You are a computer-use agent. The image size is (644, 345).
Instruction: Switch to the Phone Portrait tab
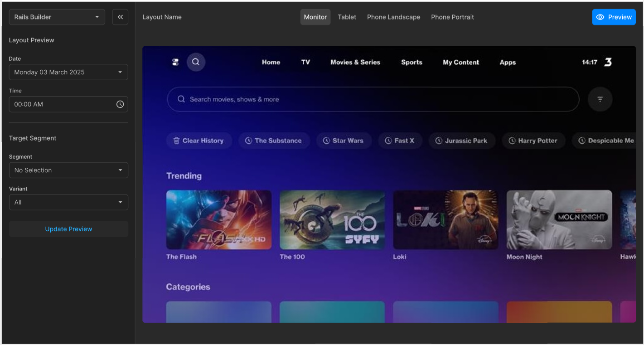click(x=452, y=17)
